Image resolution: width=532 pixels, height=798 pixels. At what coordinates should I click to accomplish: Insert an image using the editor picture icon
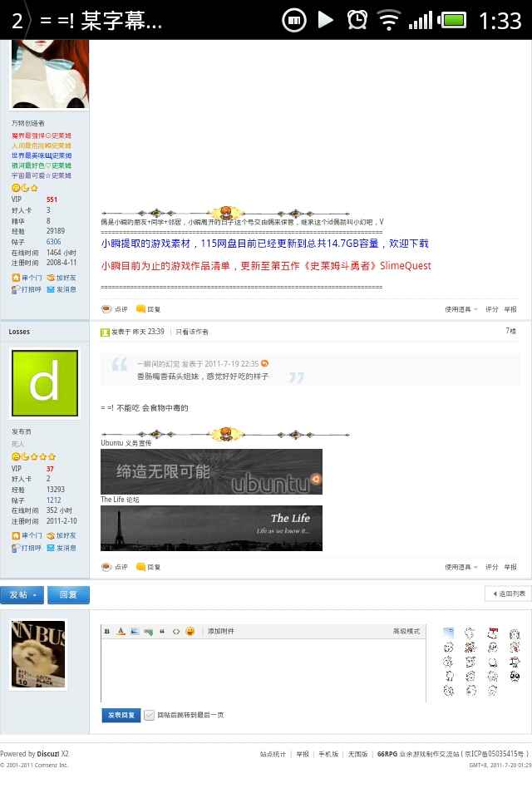135,632
